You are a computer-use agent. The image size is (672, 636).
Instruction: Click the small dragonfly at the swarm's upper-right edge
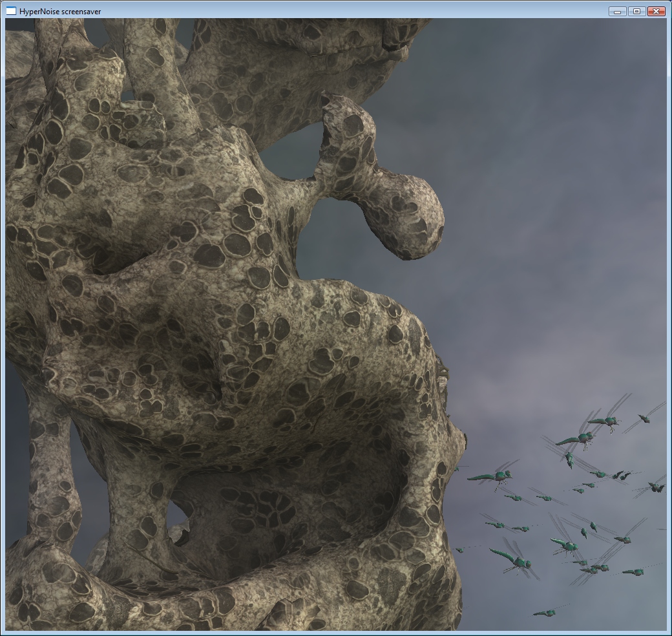tap(644, 418)
